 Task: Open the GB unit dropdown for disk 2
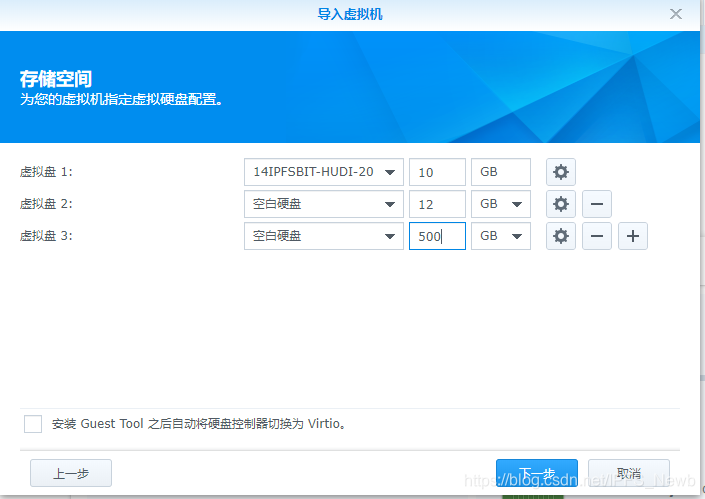point(501,204)
